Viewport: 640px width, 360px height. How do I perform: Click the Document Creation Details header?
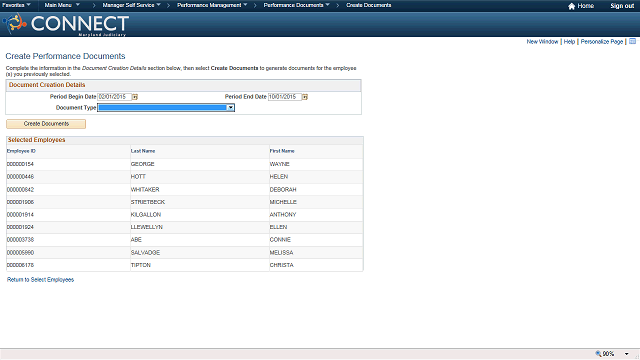point(47,85)
